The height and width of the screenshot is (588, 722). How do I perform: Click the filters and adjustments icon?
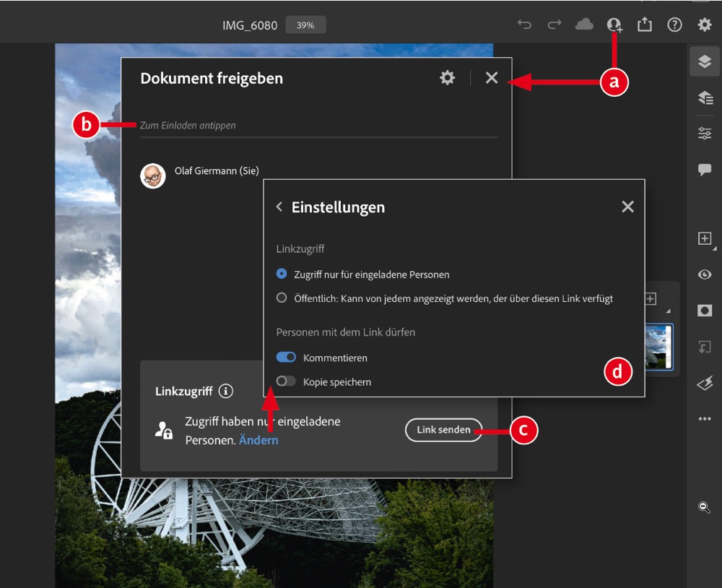[705, 383]
